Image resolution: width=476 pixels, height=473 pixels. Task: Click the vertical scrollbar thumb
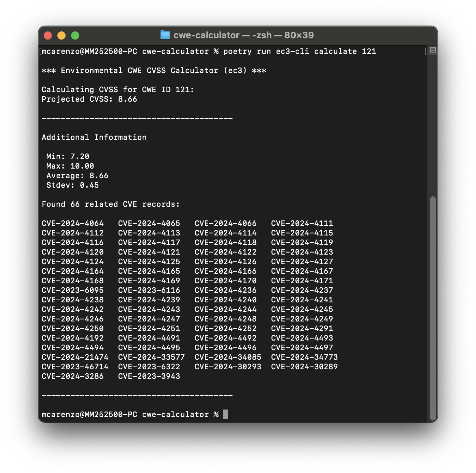pyautogui.click(x=433, y=307)
